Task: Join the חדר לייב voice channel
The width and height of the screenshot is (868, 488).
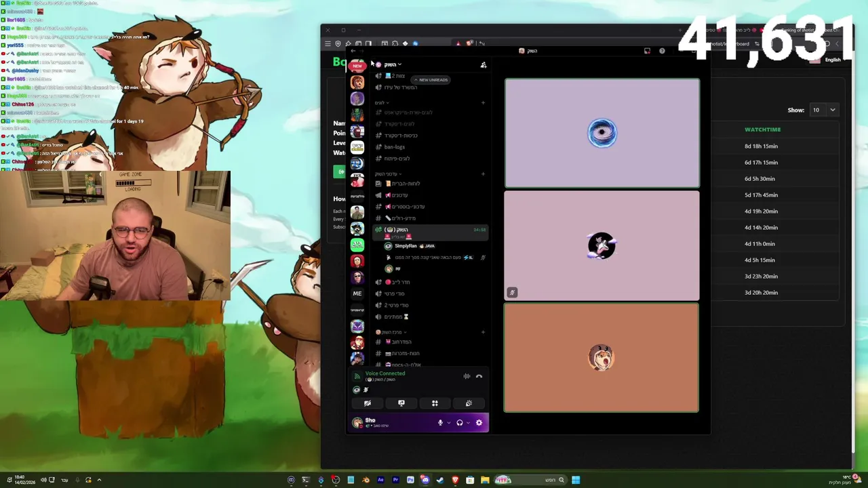Action: 397,282
